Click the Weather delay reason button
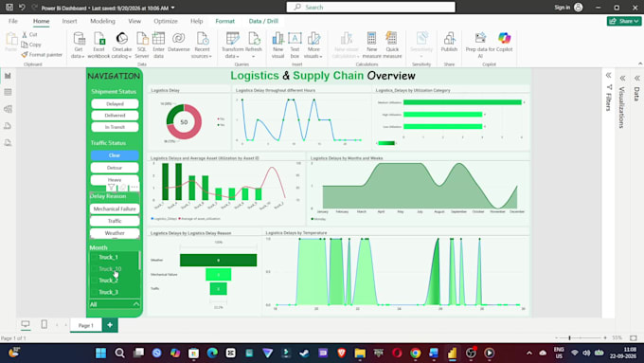The height and width of the screenshot is (363, 644). point(115,233)
